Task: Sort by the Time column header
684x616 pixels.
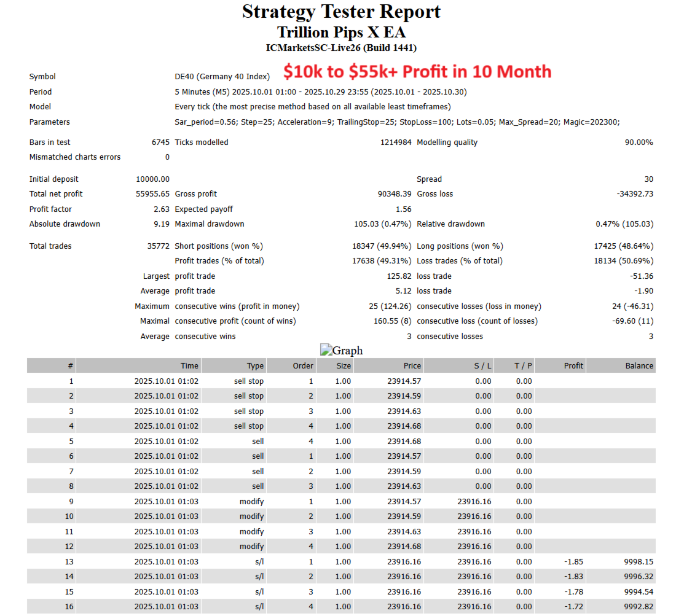Action: coord(189,365)
